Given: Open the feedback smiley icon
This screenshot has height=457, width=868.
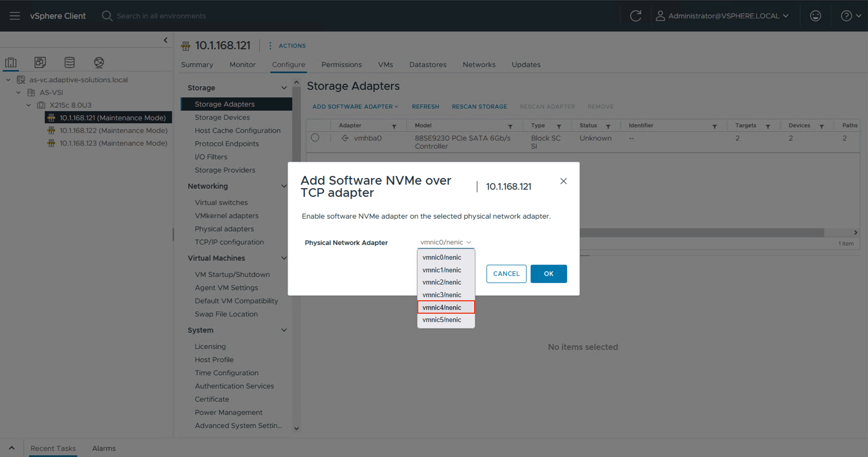Looking at the screenshot, I should pos(816,15).
